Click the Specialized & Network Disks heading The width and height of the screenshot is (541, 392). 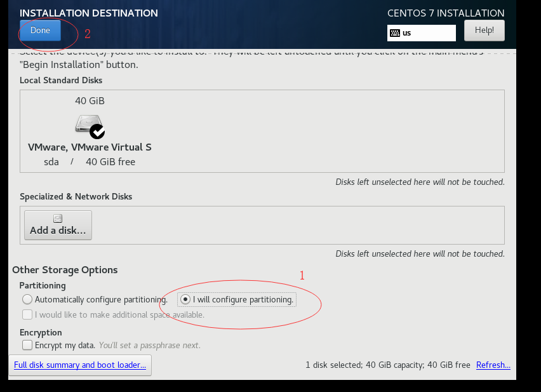coord(76,197)
